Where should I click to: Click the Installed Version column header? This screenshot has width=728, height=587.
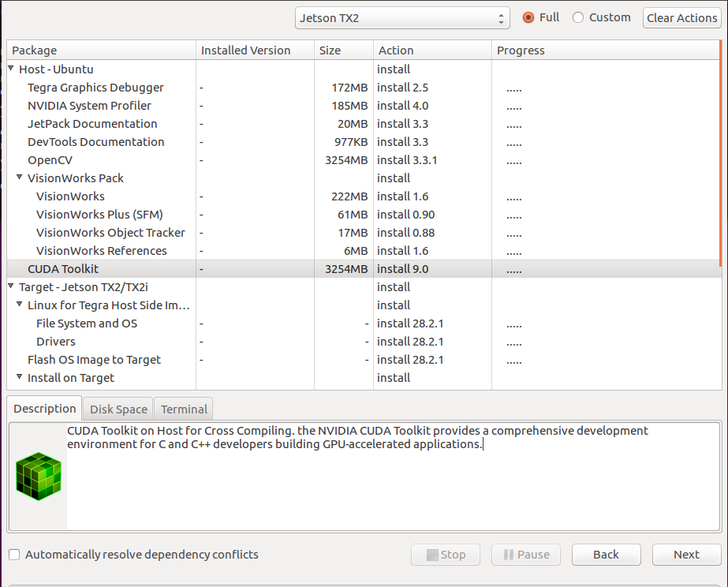point(255,50)
